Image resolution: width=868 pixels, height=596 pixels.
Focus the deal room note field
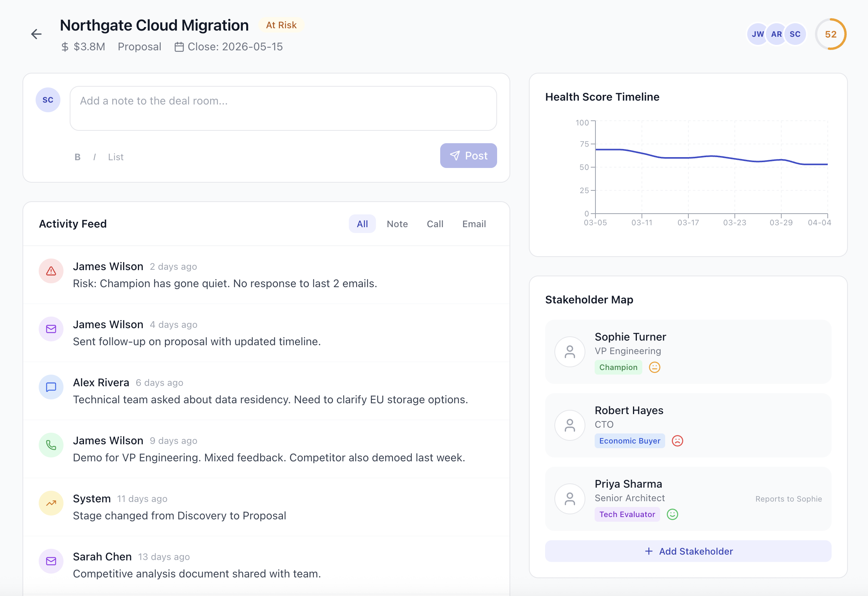283,108
